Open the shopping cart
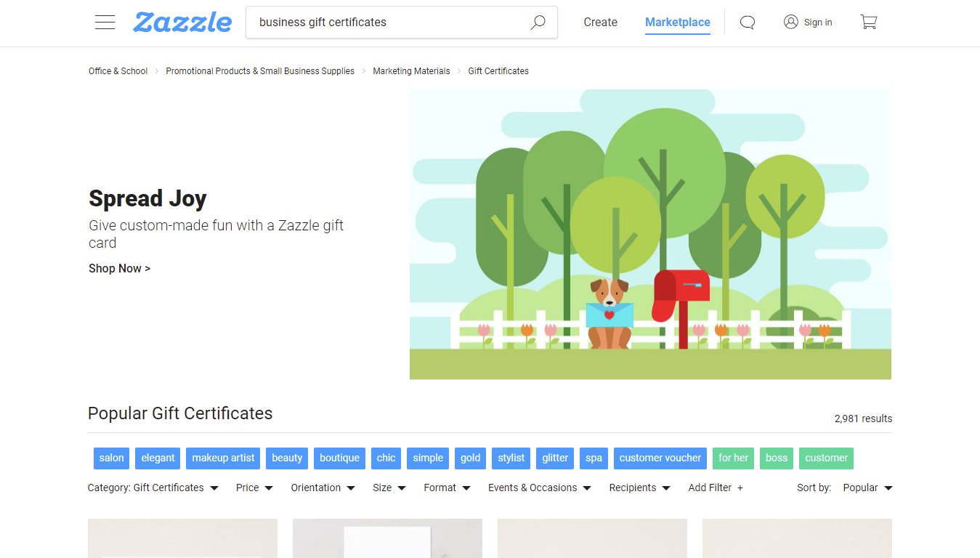This screenshot has height=558, width=980. coord(869,23)
